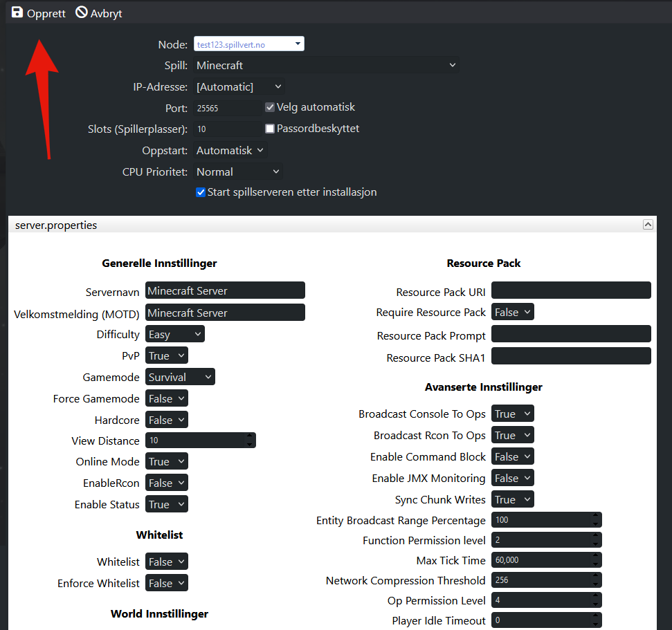Screen dimensions: 672x630
Task: Click the Resource Pack URI field
Action: pos(571,290)
